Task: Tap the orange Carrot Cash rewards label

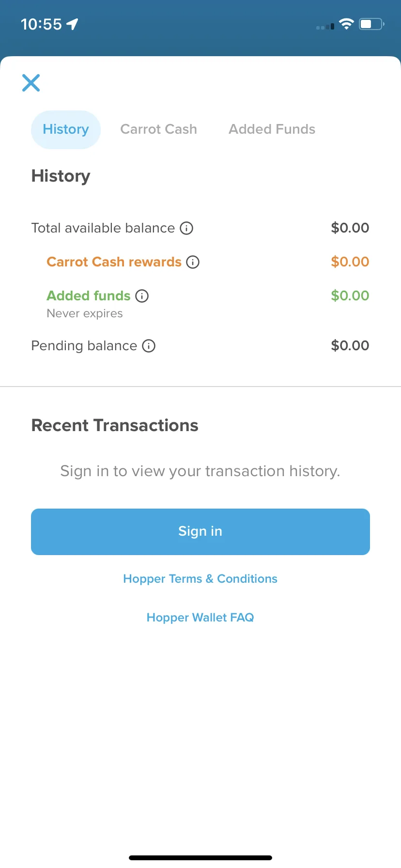Action: click(x=114, y=262)
